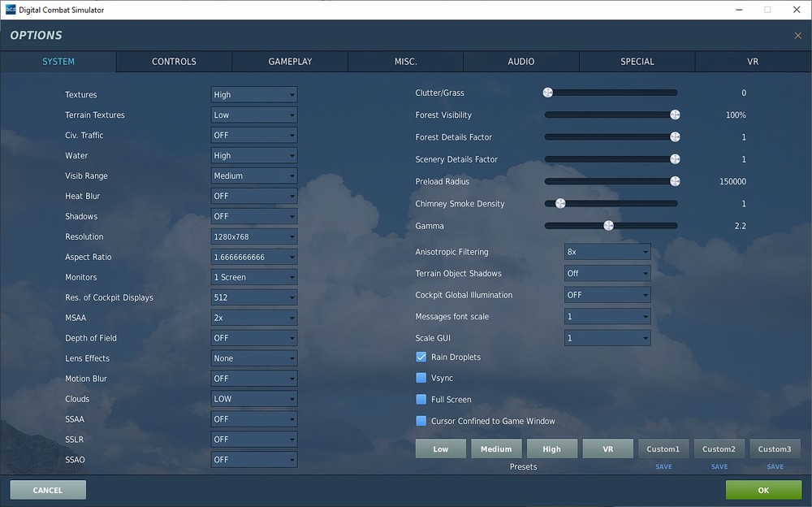The width and height of the screenshot is (812, 507).
Task: Disable the Rain Droplets option
Action: [x=421, y=357]
